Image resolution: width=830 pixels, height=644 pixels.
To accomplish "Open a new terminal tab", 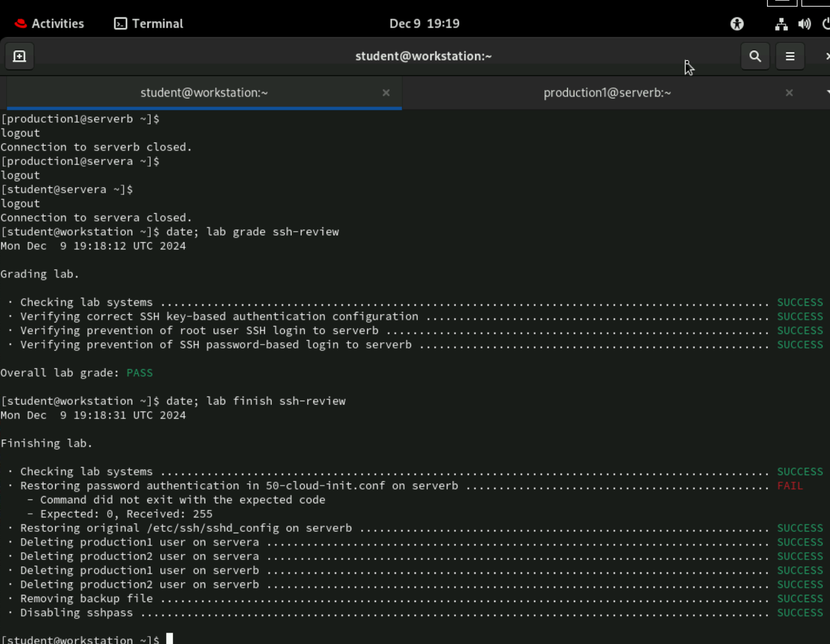I will point(19,56).
